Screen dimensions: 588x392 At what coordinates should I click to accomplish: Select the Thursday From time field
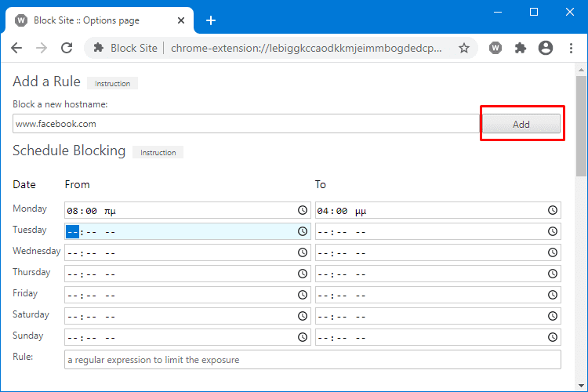pyautogui.click(x=187, y=274)
